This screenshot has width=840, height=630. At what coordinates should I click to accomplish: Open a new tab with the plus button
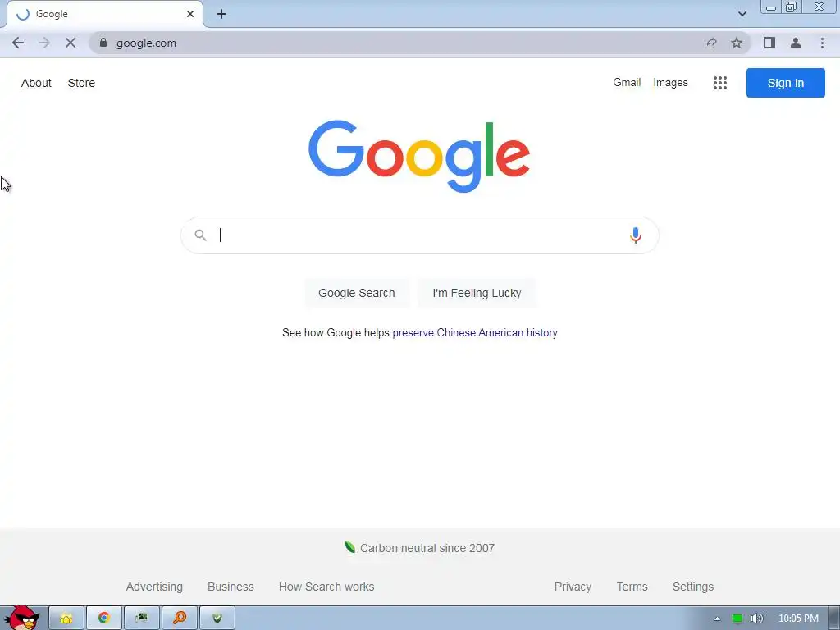coord(221,14)
